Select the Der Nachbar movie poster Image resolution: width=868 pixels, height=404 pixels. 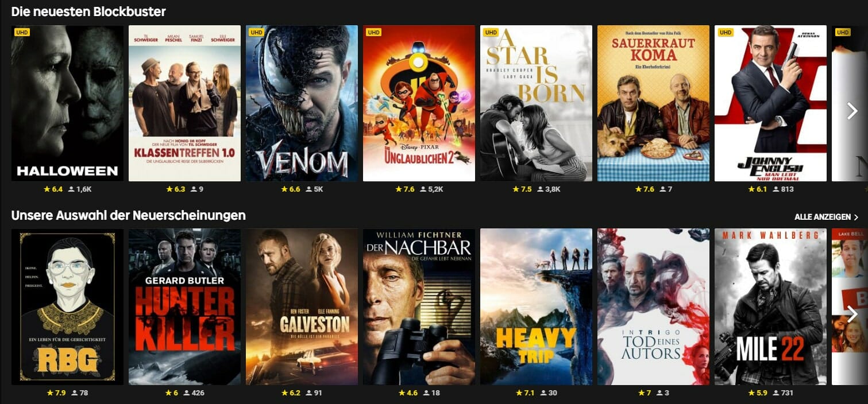(x=419, y=307)
